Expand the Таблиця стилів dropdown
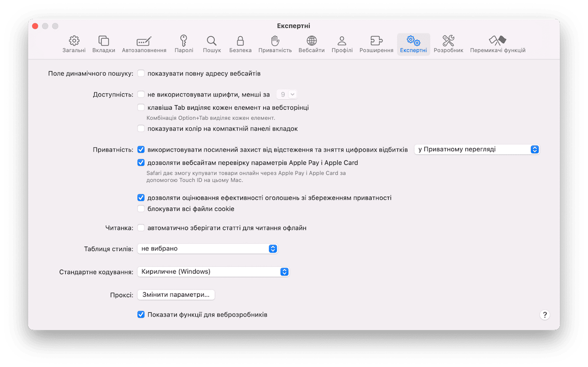The image size is (588, 367). click(207, 249)
